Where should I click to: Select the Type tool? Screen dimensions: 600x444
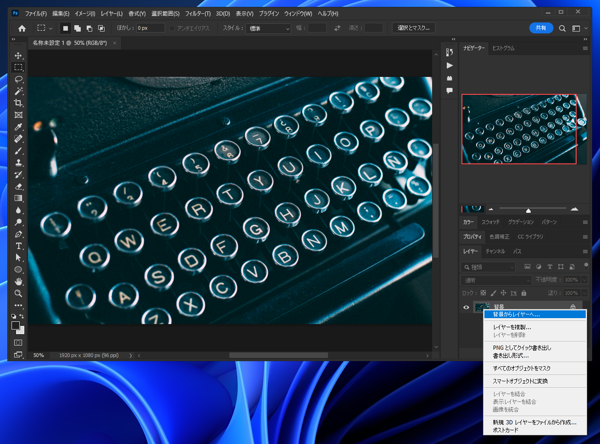point(18,246)
